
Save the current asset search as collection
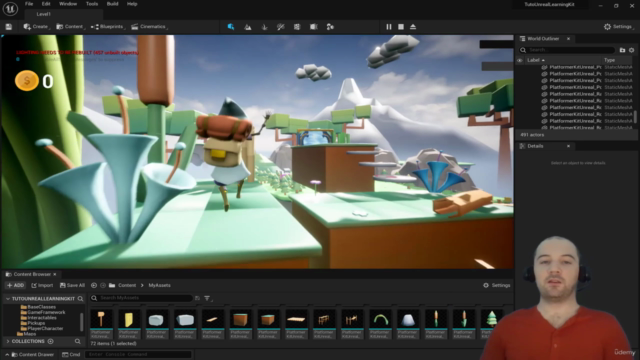(198, 298)
